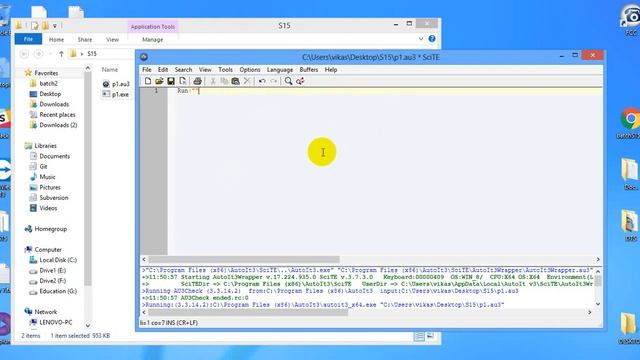Click the Copy icon in SciTE toolbar
Viewport: 640px width, 360px height.
pyautogui.click(x=224, y=81)
